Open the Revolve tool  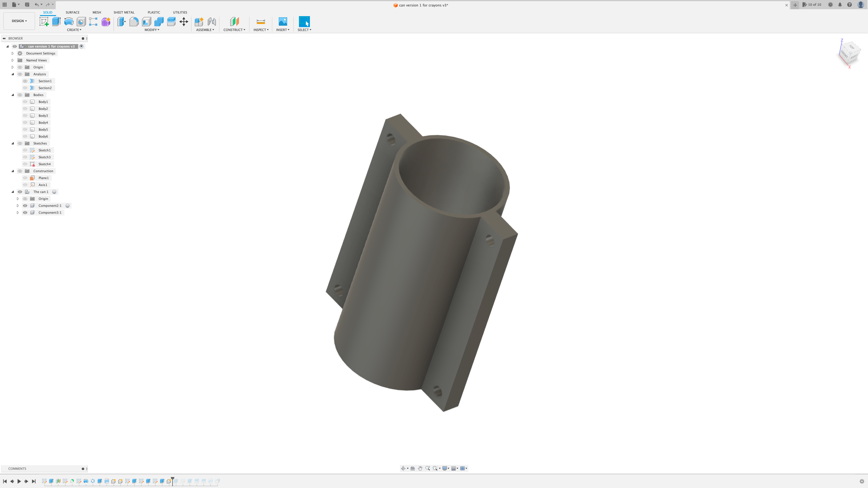[x=69, y=22]
